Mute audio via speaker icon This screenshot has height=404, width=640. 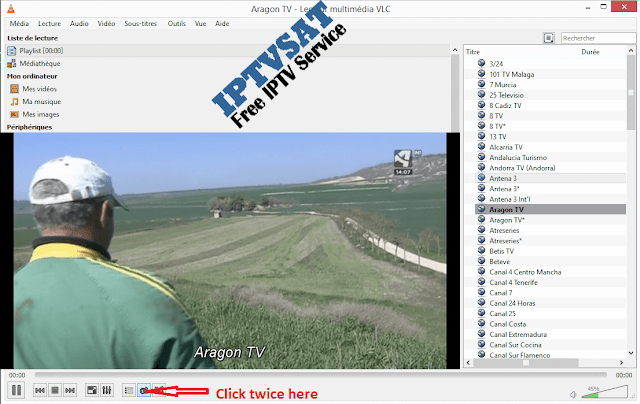coord(573,394)
